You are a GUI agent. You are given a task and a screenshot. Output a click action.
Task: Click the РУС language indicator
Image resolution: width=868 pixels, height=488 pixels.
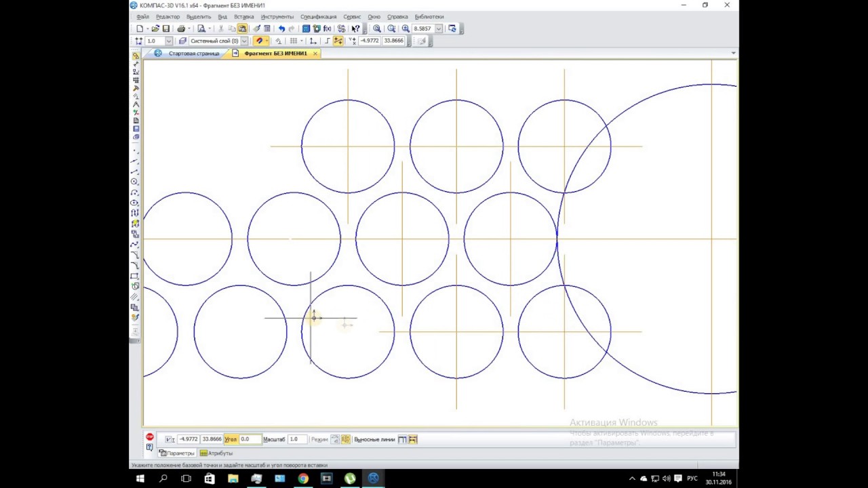(692, 479)
